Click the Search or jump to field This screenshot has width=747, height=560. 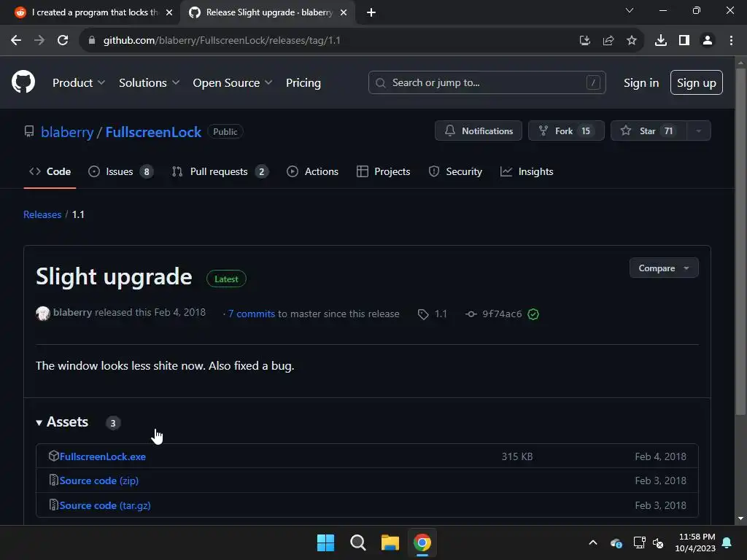point(487,82)
